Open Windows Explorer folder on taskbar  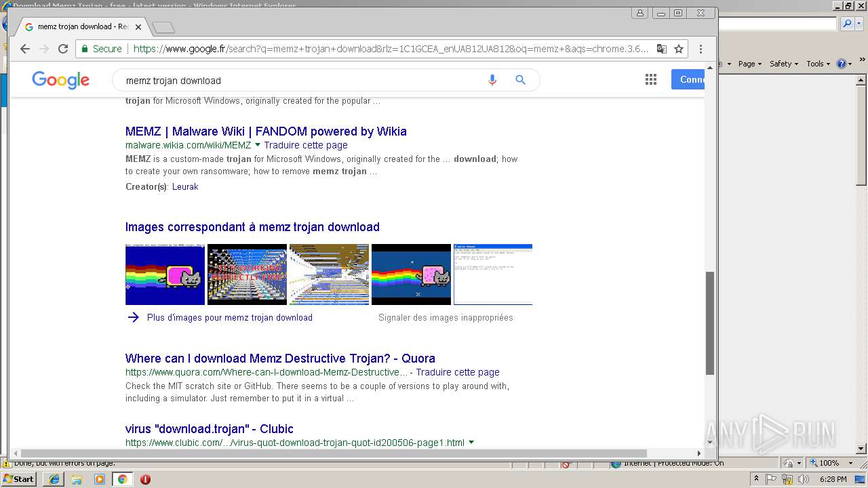pyautogui.click(x=77, y=479)
